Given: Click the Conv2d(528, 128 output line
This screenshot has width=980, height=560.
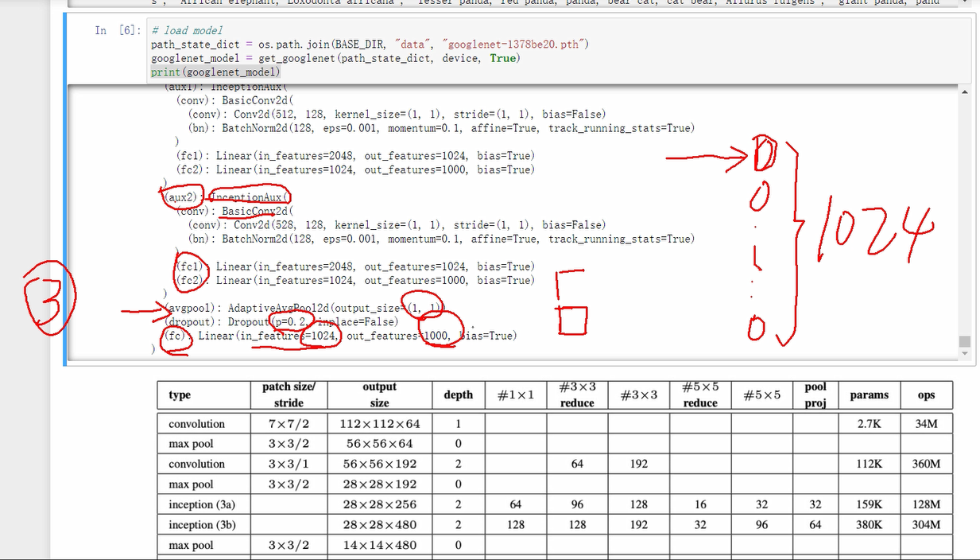Looking at the screenshot, I should [397, 225].
